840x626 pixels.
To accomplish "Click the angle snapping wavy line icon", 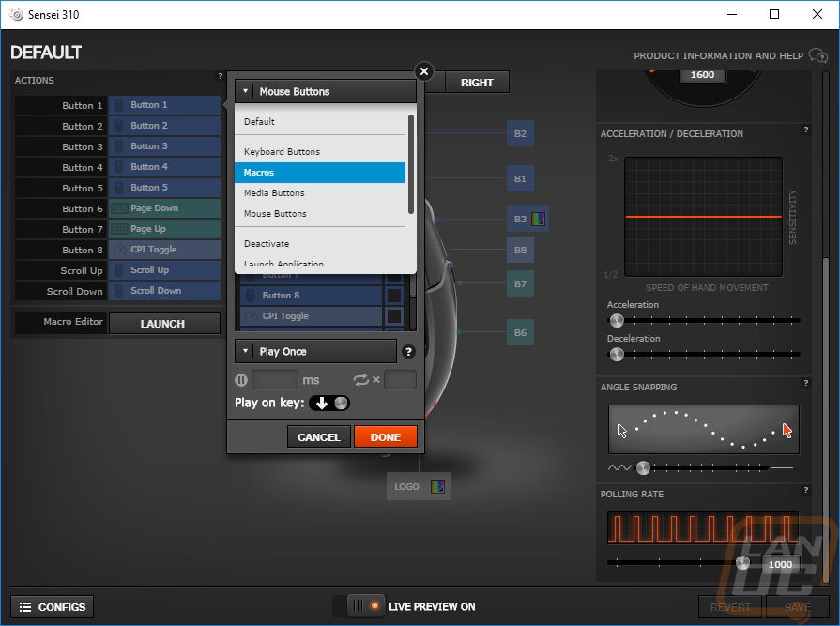I will [x=619, y=467].
